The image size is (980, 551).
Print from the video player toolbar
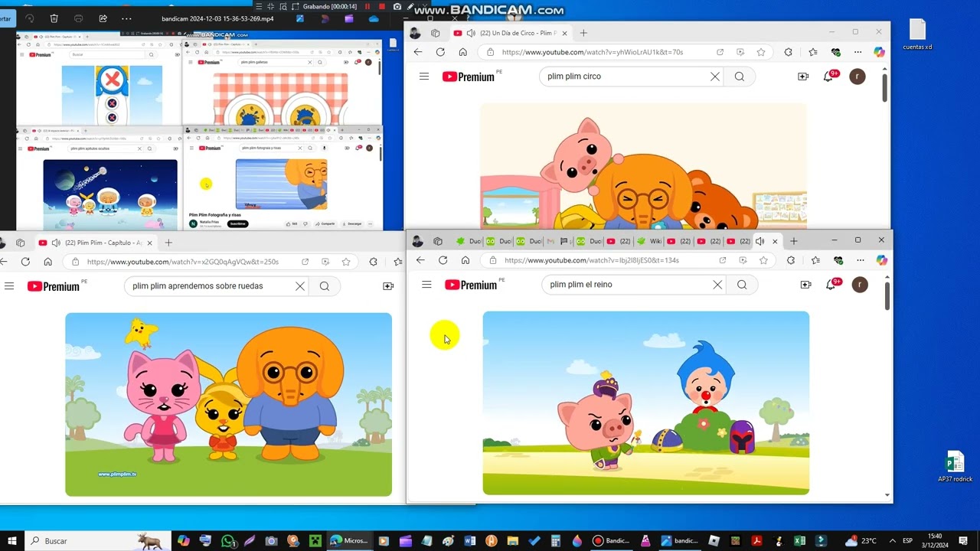78,18
